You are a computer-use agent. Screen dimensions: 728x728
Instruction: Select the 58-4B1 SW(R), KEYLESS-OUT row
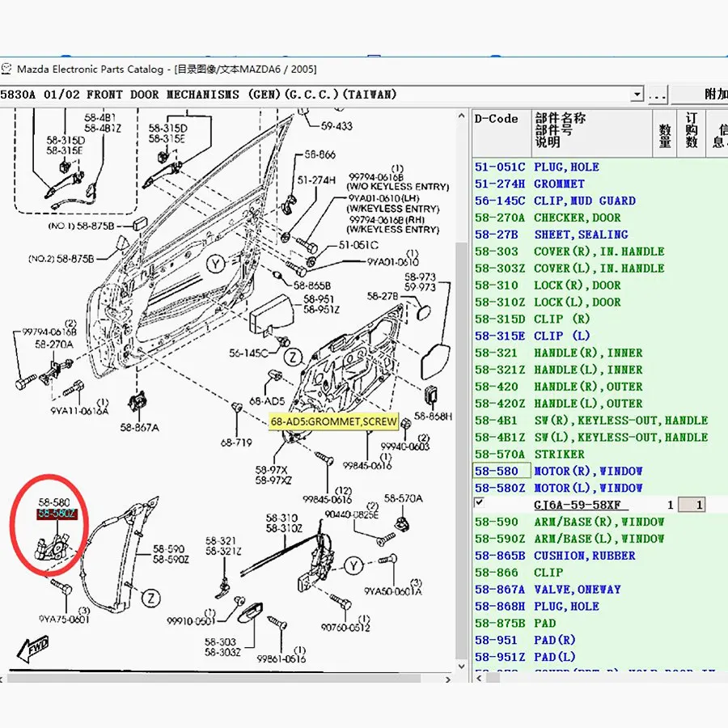pyautogui.click(x=600, y=420)
